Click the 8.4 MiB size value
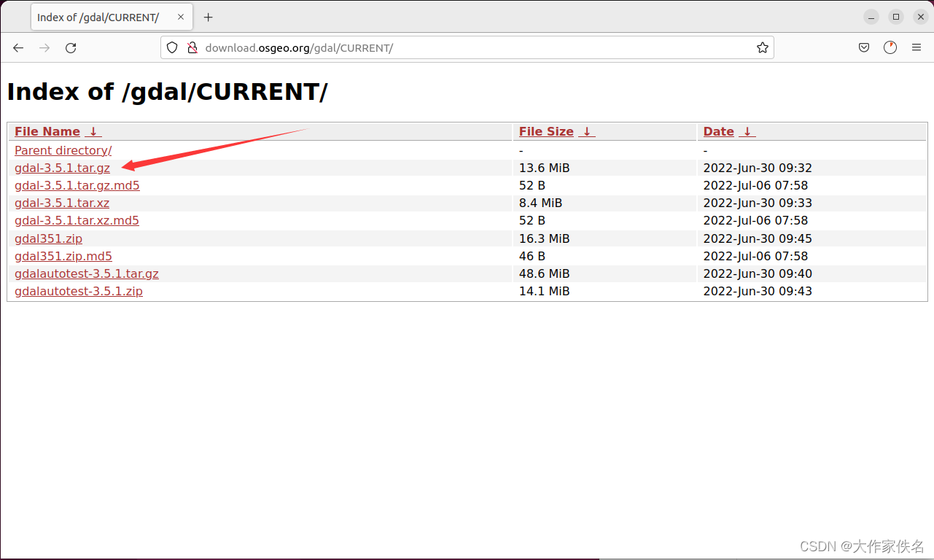934x560 pixels. click(x=540, y=203)
